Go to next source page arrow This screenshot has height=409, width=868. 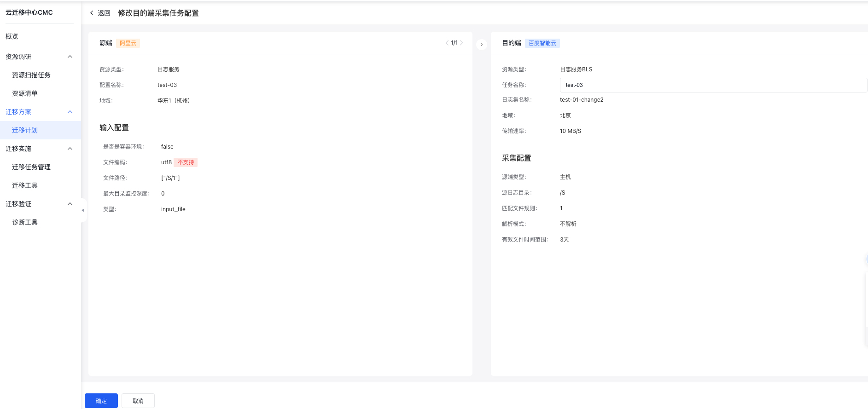coord(461,43)
